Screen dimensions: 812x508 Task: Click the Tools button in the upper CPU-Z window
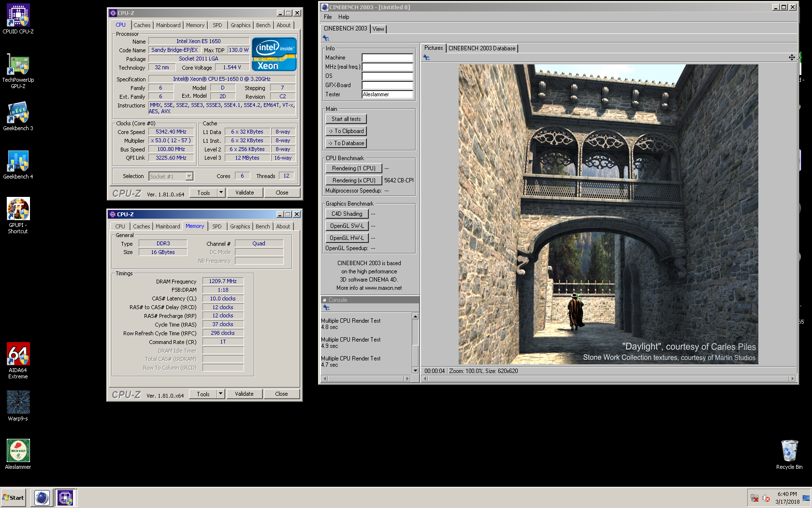pos(203,193)
